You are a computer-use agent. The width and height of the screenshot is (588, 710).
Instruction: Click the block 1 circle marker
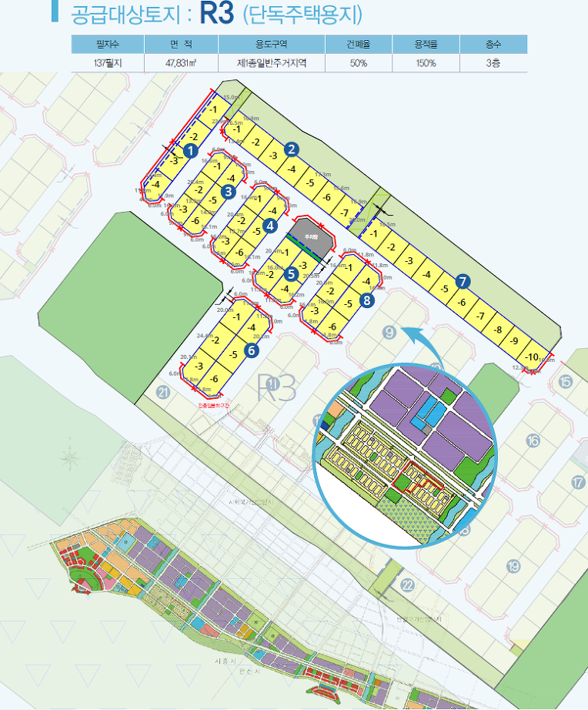[x=191, y=151]
